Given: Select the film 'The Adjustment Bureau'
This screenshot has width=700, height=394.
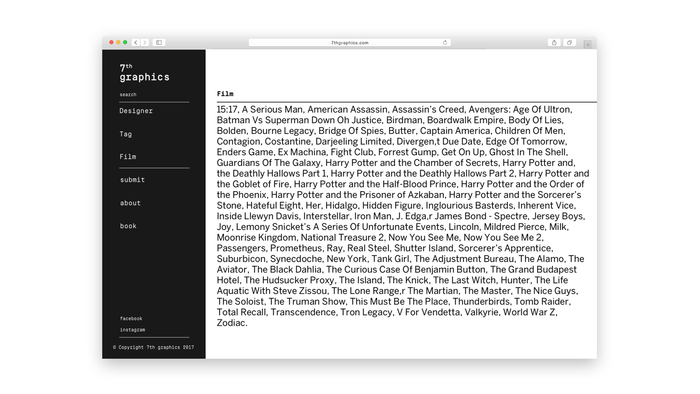Looking at the screenshot, I should [x=464, y=260].
